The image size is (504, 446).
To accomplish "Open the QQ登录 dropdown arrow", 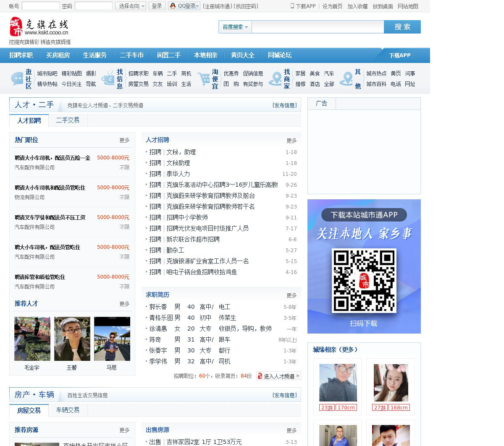I will 197,6.
